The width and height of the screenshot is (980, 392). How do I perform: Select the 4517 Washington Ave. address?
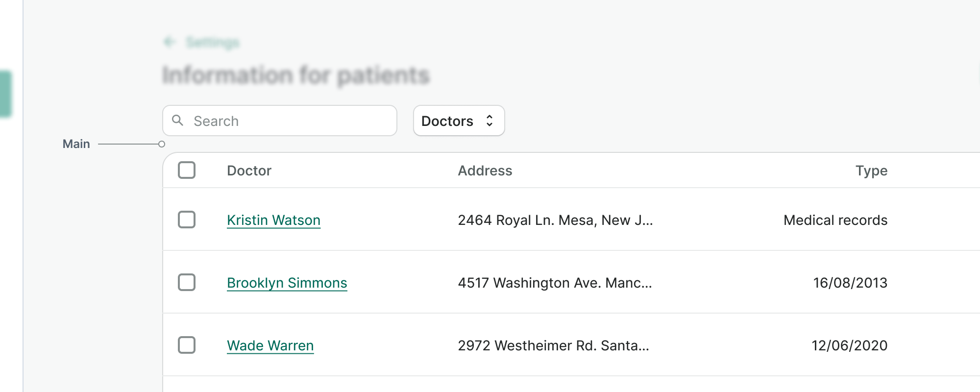pyautogui.click(x=555, y=283)
